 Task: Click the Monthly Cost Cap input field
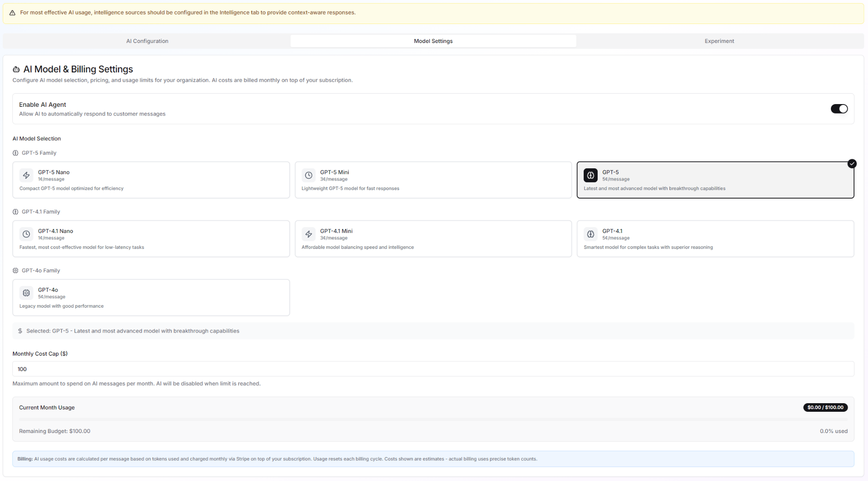(433, 369)
